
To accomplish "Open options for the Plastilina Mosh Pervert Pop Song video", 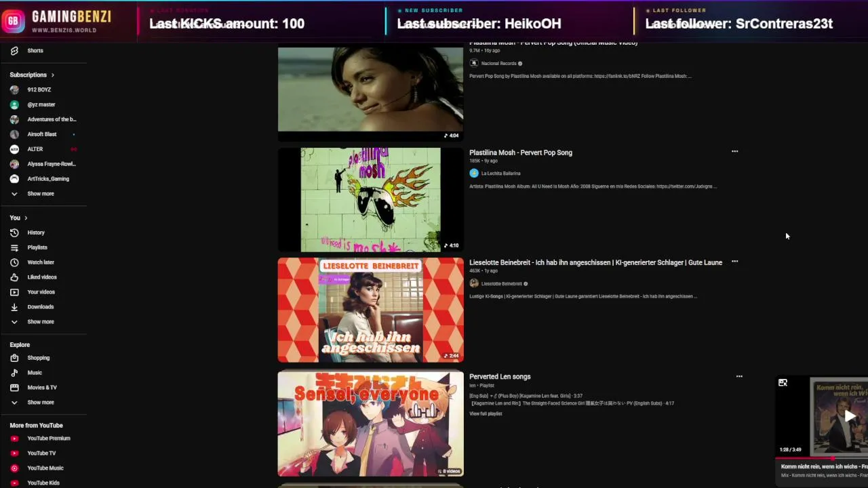I will (734, 152).
